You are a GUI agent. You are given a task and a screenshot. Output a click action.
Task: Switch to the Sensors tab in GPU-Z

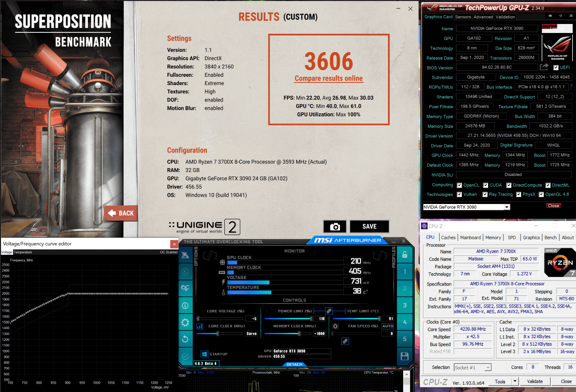pyautogui.click(x=463, y=17)
